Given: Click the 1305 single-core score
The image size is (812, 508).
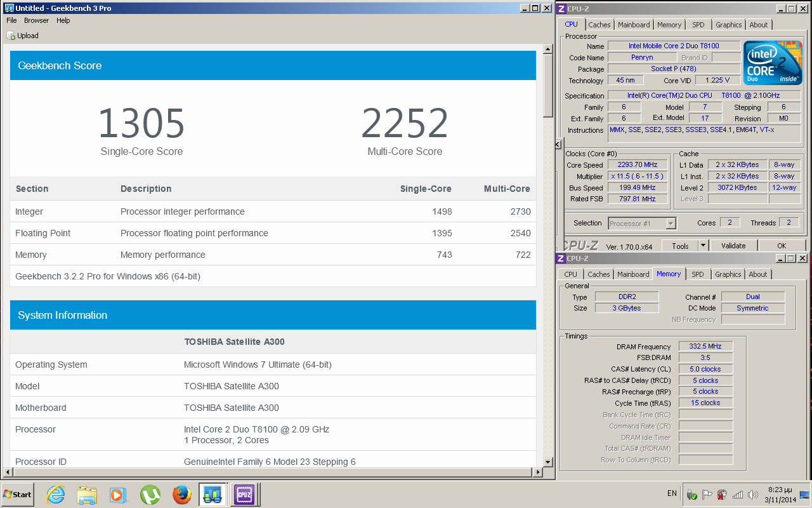Looking at the screenshot, I should point(141,123).
